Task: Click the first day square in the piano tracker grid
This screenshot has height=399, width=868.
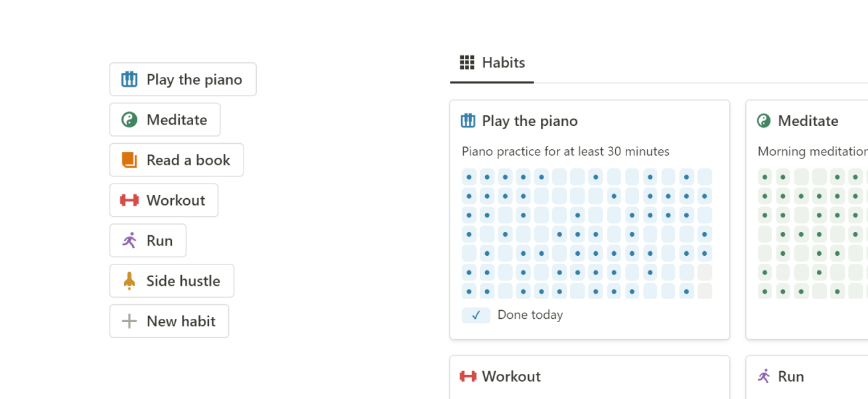Action: (x=469, y=177)
